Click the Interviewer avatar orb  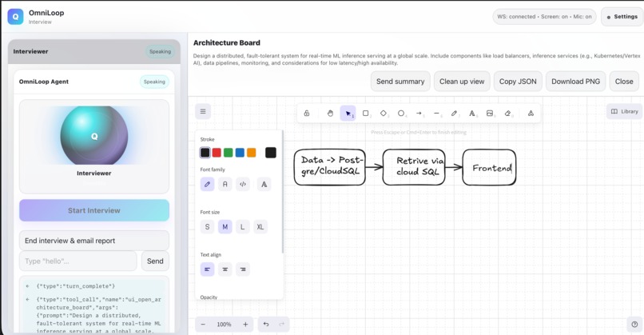94,135
